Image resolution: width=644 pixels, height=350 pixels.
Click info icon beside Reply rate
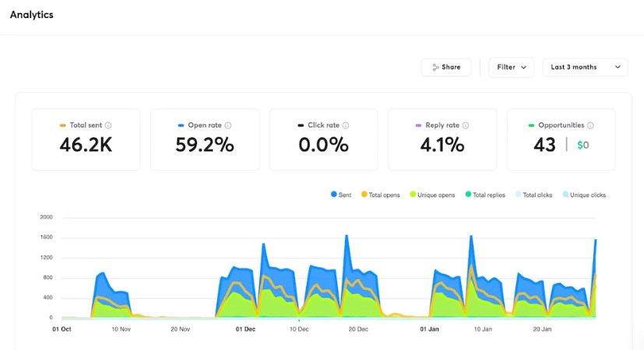click(466, 126)
